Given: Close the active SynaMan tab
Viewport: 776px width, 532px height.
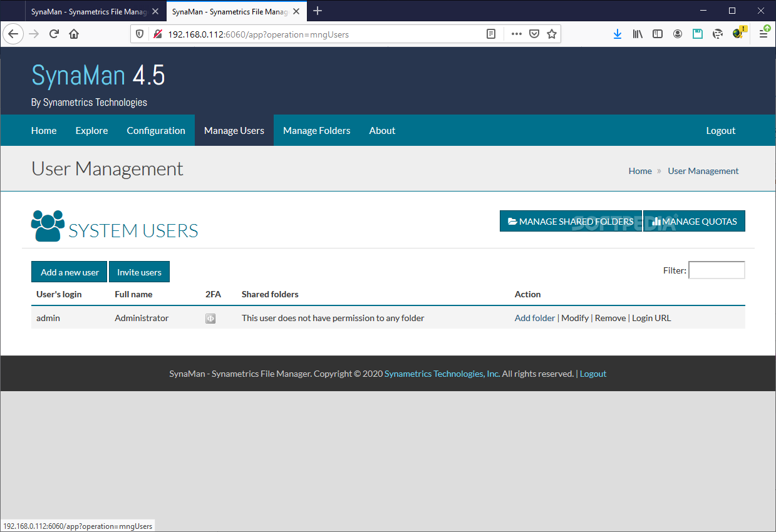Looking at the screenshot, I should pos(296,11).
